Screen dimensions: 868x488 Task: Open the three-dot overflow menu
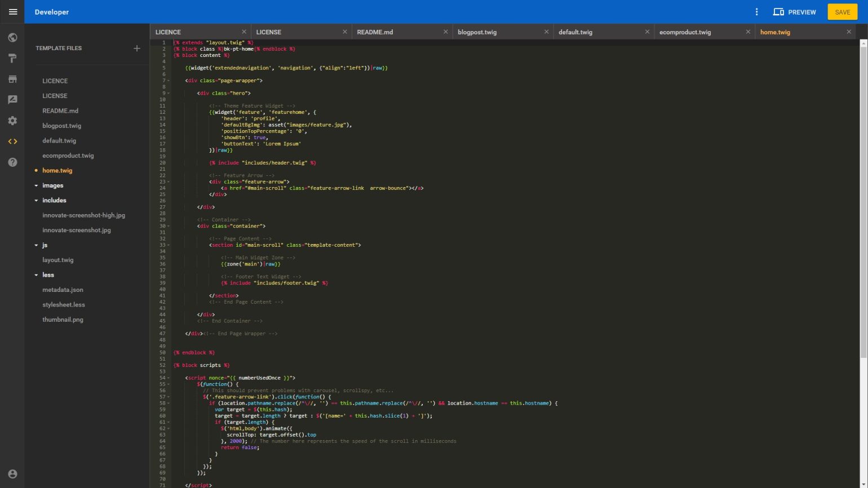pyautogui.click(x=757, y=11)
